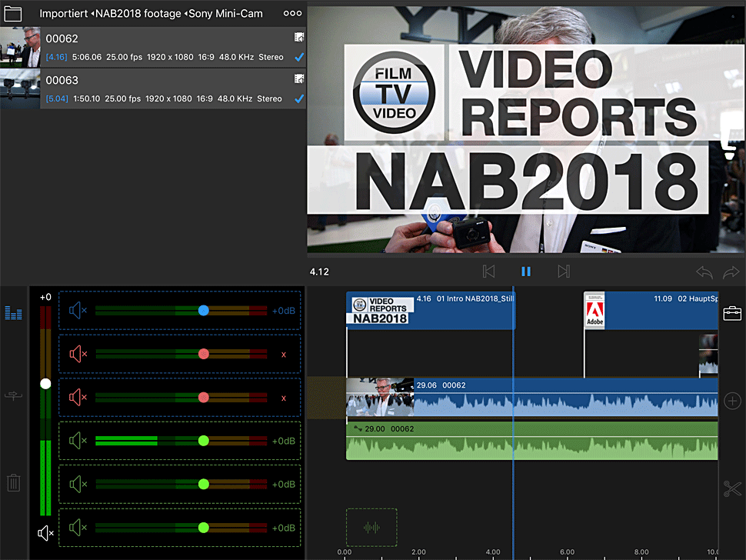This screenshot has height=560, width=746.
Task: Click the insert mode icon in left sidebar
Action: tap(13, 395)
